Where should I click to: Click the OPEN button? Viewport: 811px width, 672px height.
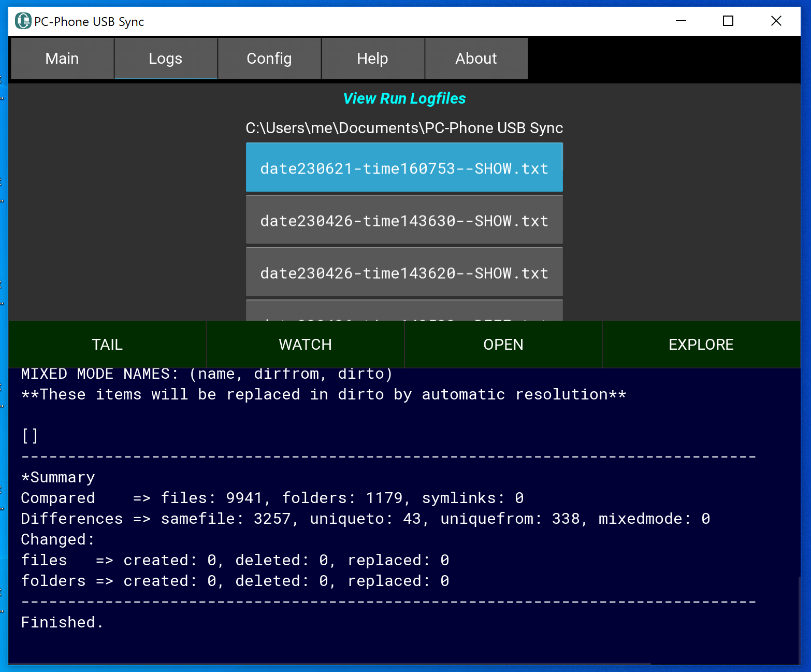pyautogui.click(x=503, y=345)
